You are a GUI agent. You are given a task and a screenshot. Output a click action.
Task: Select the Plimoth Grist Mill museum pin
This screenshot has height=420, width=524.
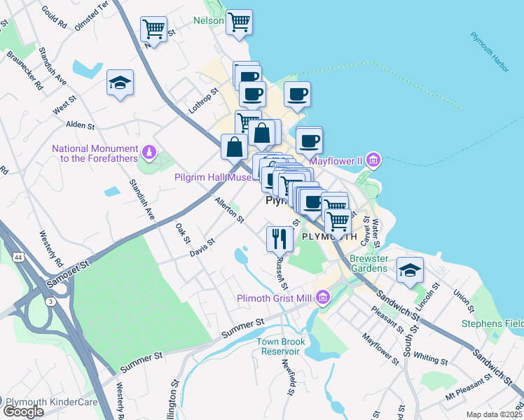322,297
